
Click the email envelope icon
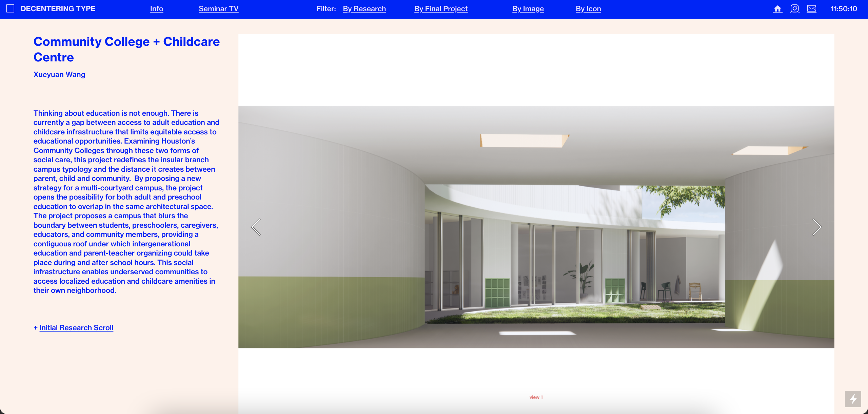click(x=811, y=9)
